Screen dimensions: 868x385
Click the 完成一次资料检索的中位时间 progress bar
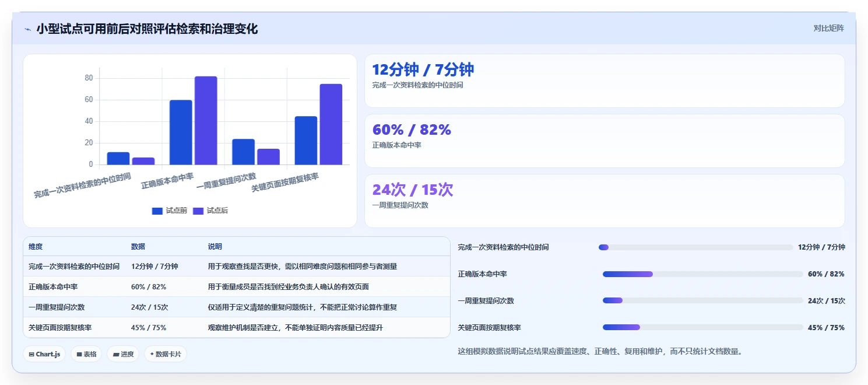coord(695,247)
